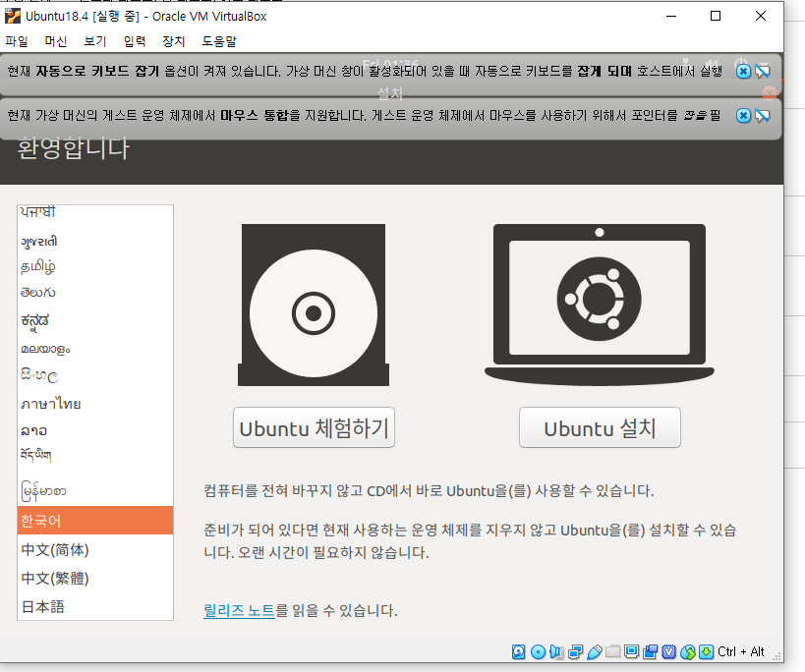This screenshot has width=805, height=672.
Task: Close the Ubuntu installer with orange X
Action: (x=769, y=93)
